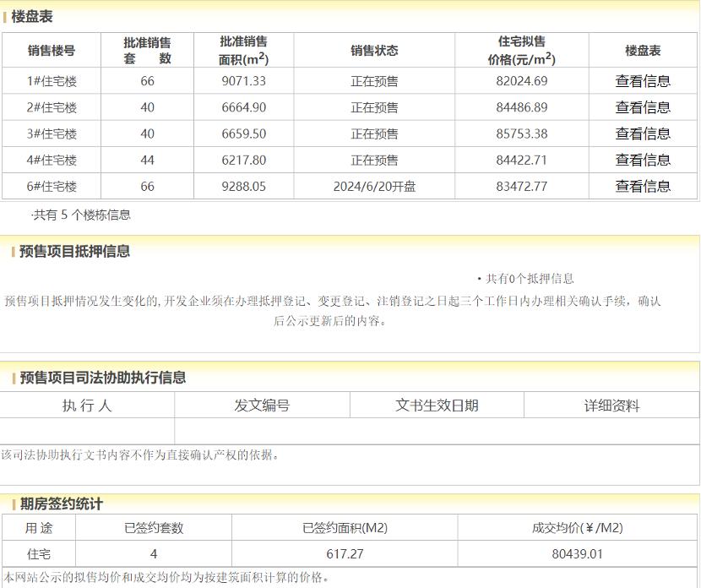Click the 2024/6/20开盘 status cell
The image size is (701, 588).
[x=374, y=186]
